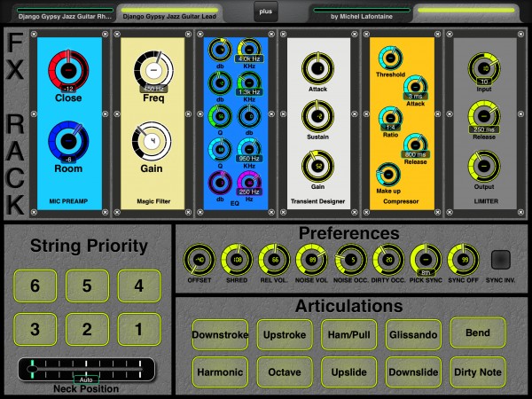Image resolution: width=532 pixels, height=399 pixels.
Task: Click the Magic Filter Freq knob
Action: (153, 70)
